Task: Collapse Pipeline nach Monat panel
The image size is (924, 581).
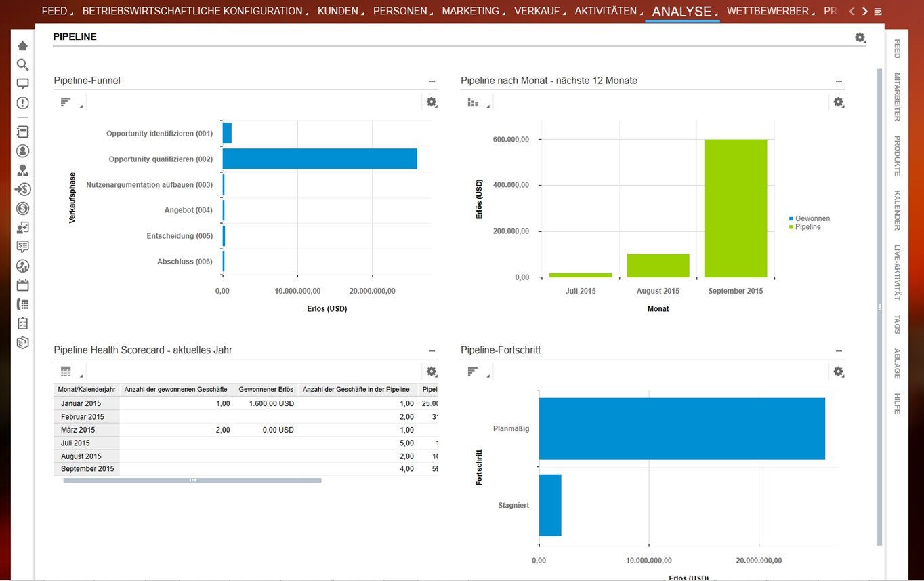Action: click(x=839, y=81)
